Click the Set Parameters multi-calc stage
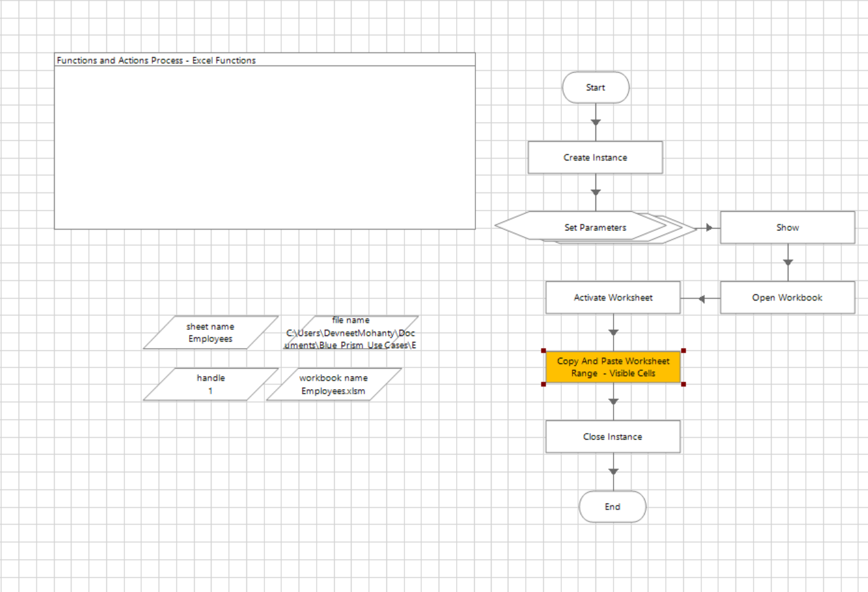Image resolution: width=868 pixels, height=592 pixels. (x=595, y=227)
